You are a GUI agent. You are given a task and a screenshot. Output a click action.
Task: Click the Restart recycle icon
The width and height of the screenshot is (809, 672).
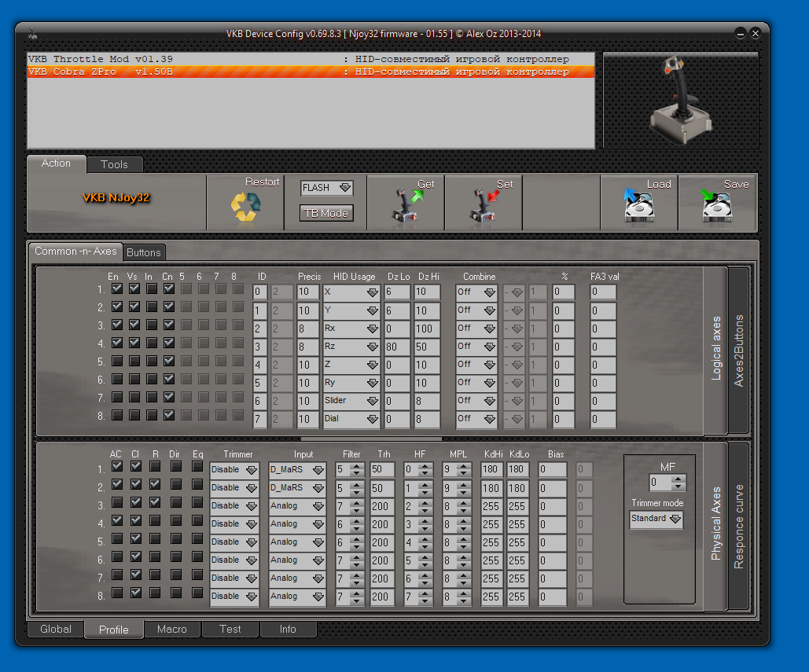[x=245, y=207]
